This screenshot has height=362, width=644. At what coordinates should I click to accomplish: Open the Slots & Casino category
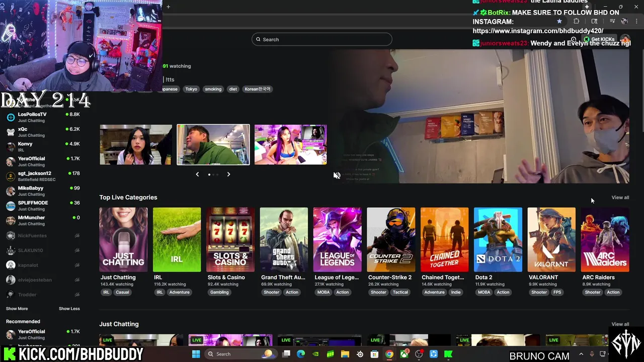point(230,239)
